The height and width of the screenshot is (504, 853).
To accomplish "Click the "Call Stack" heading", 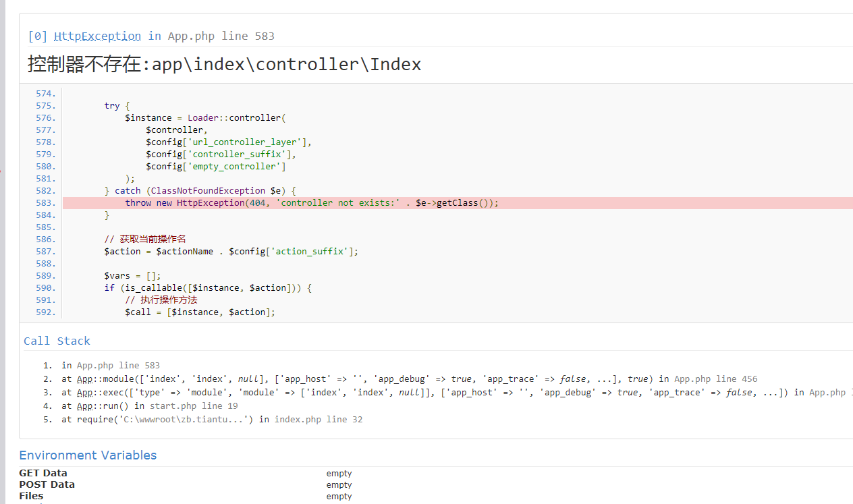I will tap(57, 341).
